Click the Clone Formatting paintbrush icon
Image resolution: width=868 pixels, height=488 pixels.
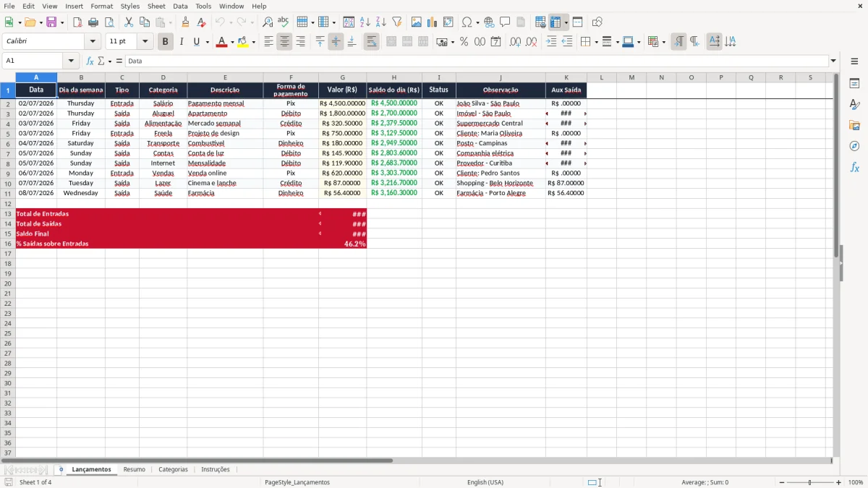[185, 22]
